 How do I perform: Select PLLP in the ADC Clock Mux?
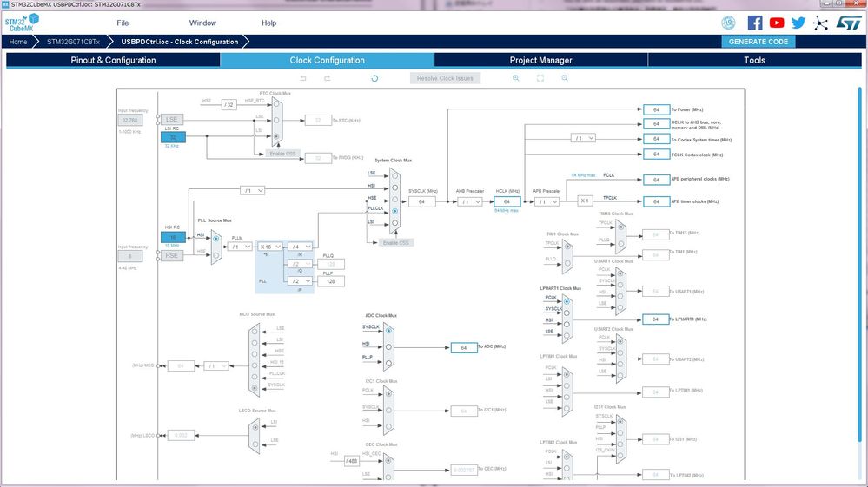388,363
